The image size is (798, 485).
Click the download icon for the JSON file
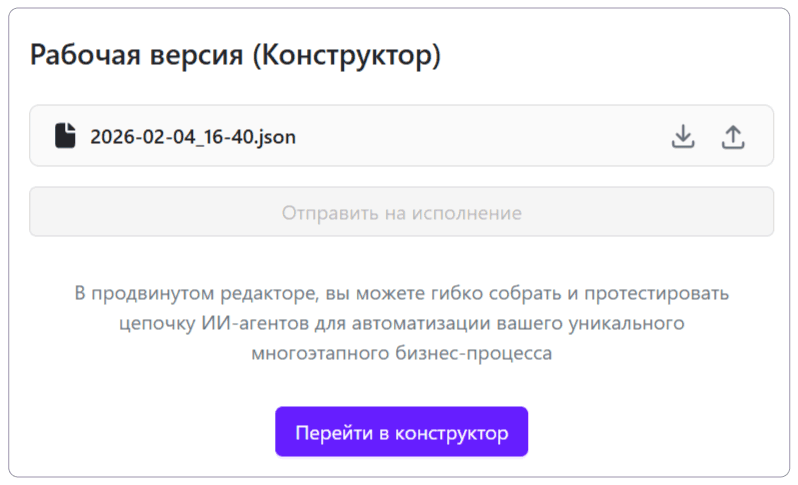683,136
